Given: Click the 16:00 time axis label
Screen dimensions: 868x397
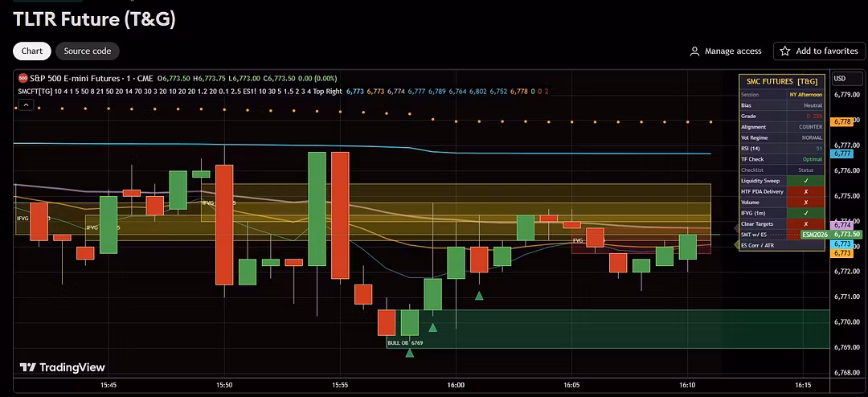Looking at the screenshot, I should tap(456, 384).
